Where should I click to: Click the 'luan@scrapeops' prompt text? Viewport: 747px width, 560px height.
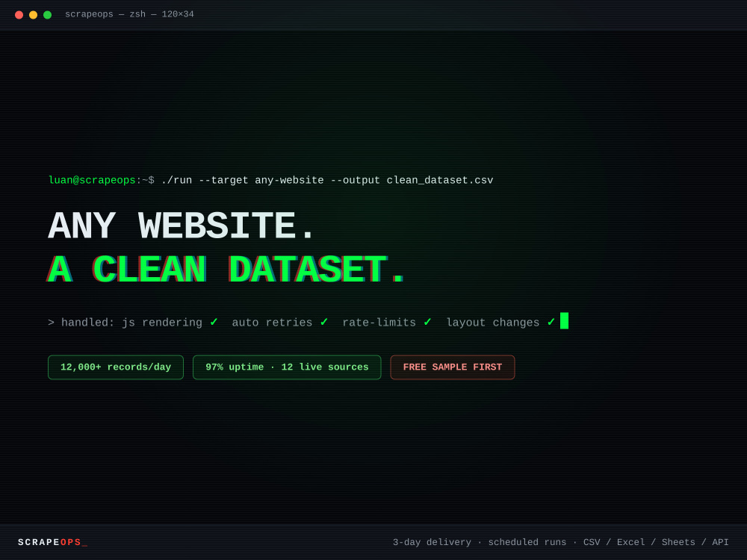pos(92,181)
